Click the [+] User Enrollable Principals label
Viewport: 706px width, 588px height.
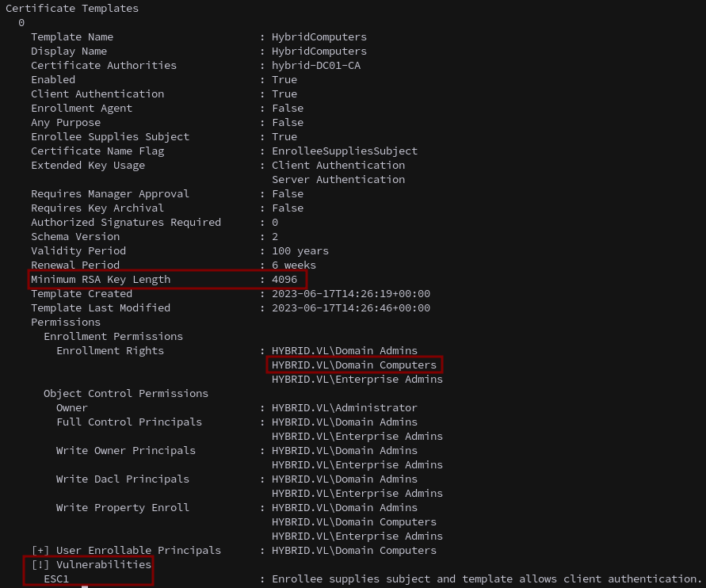coord(126,551)
